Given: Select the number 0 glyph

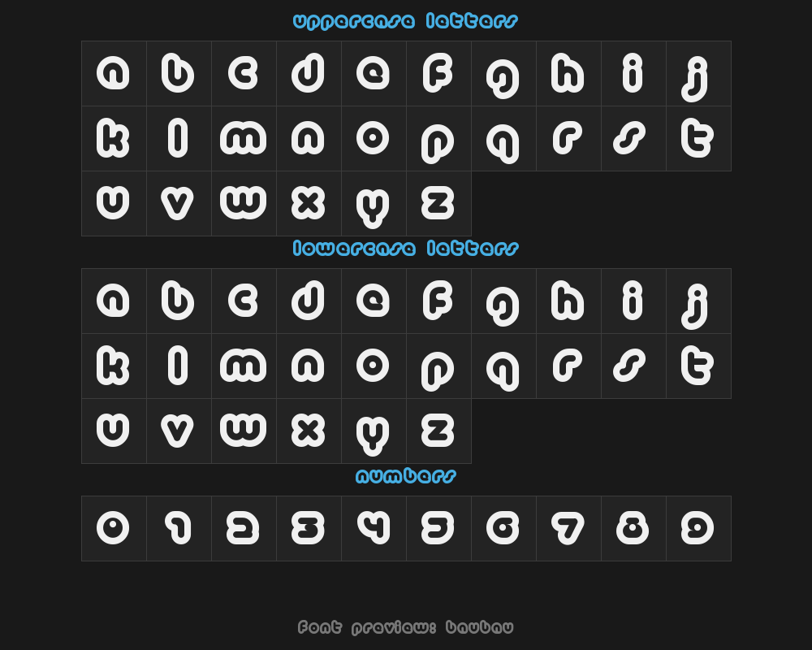Looking at the screenshot, I should pos(114,529).
